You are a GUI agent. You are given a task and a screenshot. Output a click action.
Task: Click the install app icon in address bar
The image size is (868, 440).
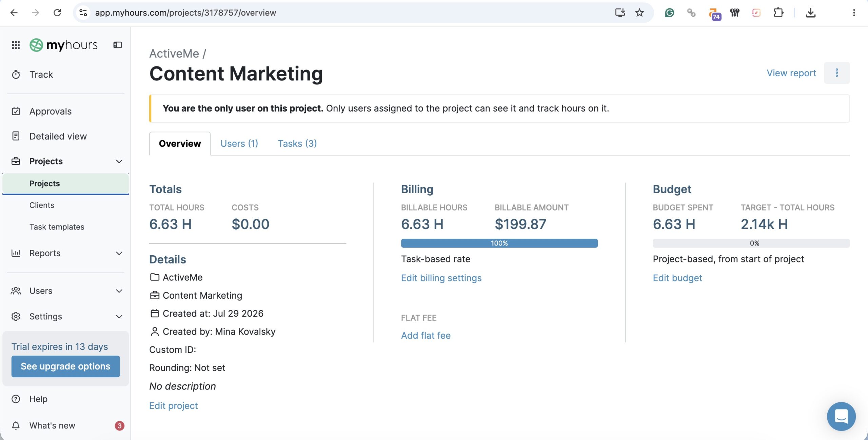tap(620, 13)
